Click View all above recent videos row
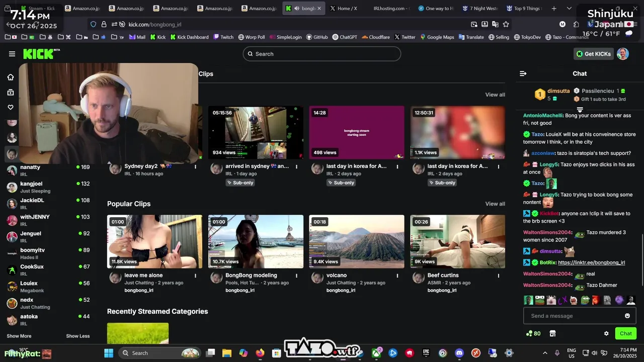The image size is (644, 362). point(495,95)
